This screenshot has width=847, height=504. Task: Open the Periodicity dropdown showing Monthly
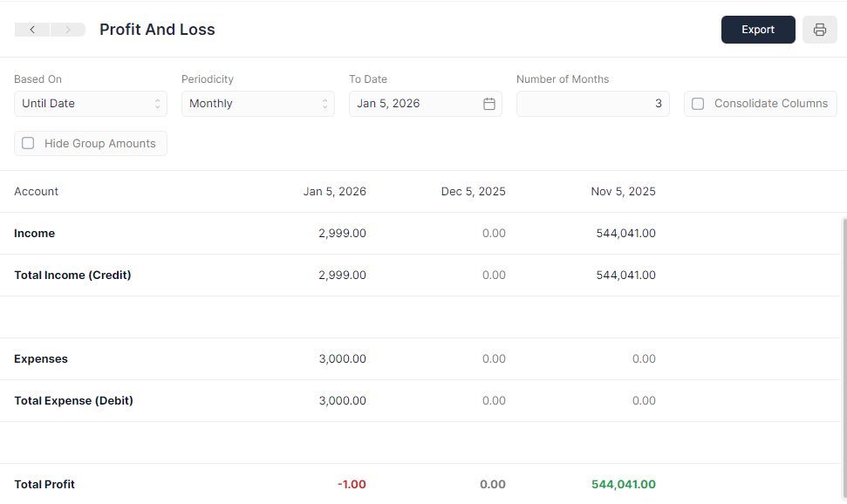point(256,103)
